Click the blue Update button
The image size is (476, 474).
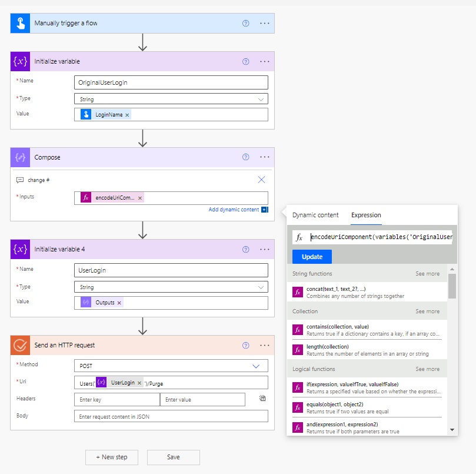312,257
